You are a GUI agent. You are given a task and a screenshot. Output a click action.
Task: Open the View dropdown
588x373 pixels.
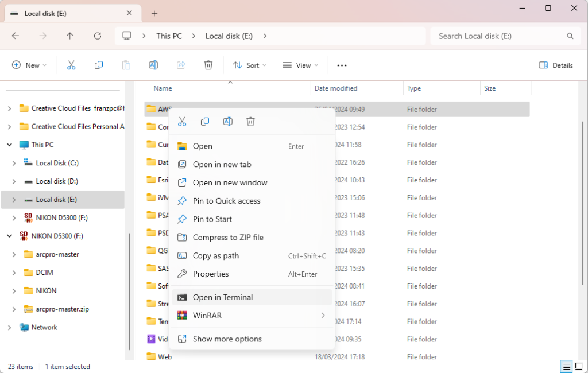(x=300, y=65)
